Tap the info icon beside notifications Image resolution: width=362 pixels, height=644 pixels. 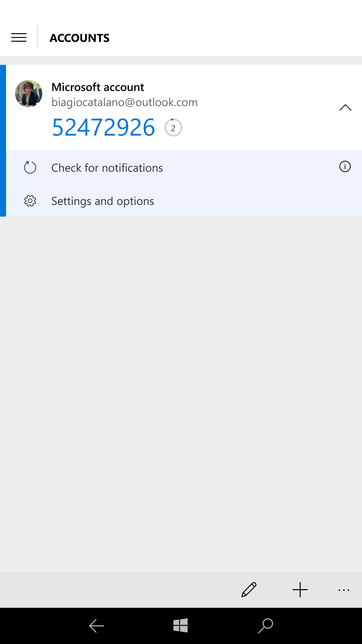coord(345,167)
